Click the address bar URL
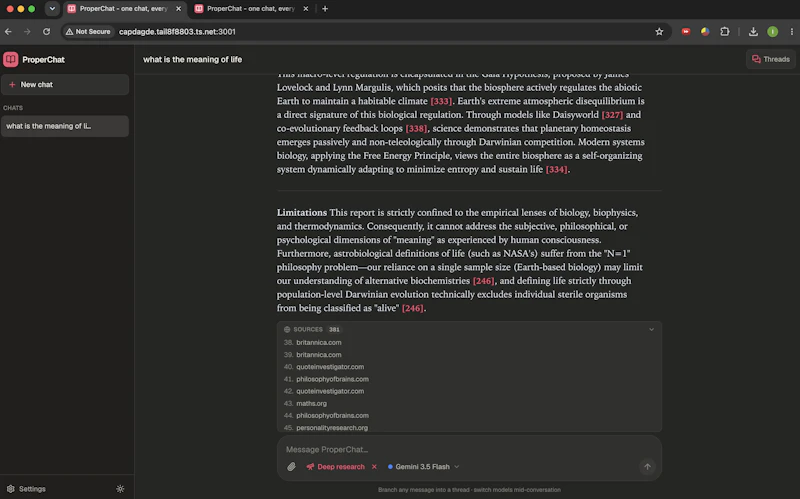This screenshot has height=499, width=800. [177, 32]
